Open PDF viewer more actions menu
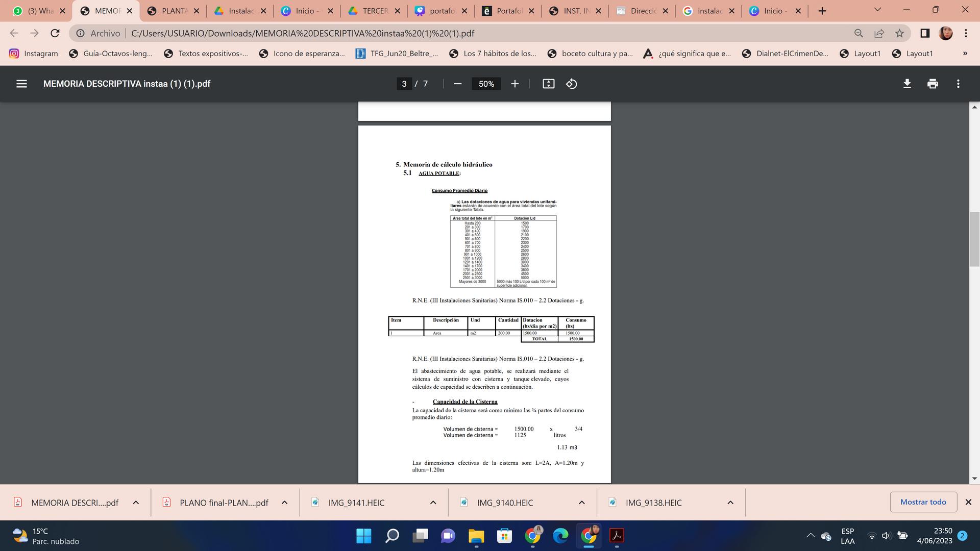The width and height of the screenshot is (980, 551). coord(958,84)
